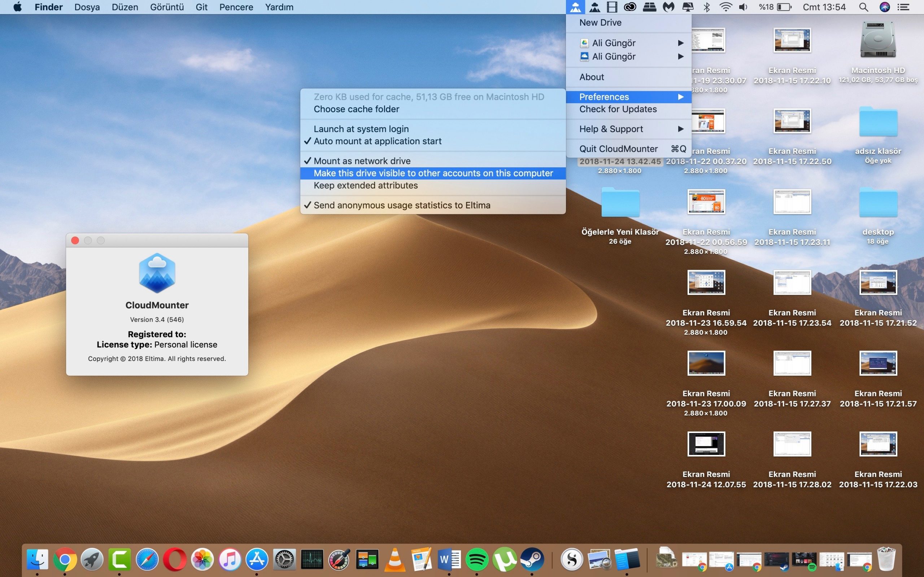Toggle Auto mount at application start
Screen dimensions: 924x577
tap(377, 141)
